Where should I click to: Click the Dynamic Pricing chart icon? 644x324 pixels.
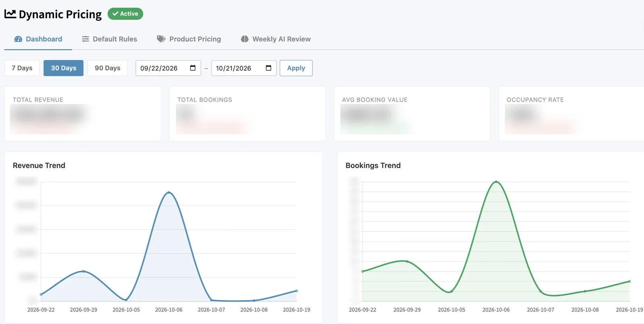click(10, 14)
